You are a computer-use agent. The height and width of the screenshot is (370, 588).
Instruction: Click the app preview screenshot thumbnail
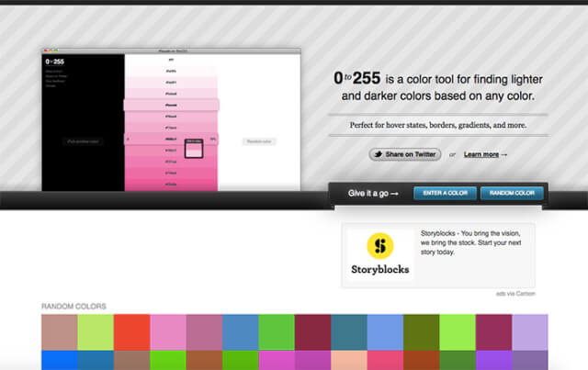click(171, 119)
